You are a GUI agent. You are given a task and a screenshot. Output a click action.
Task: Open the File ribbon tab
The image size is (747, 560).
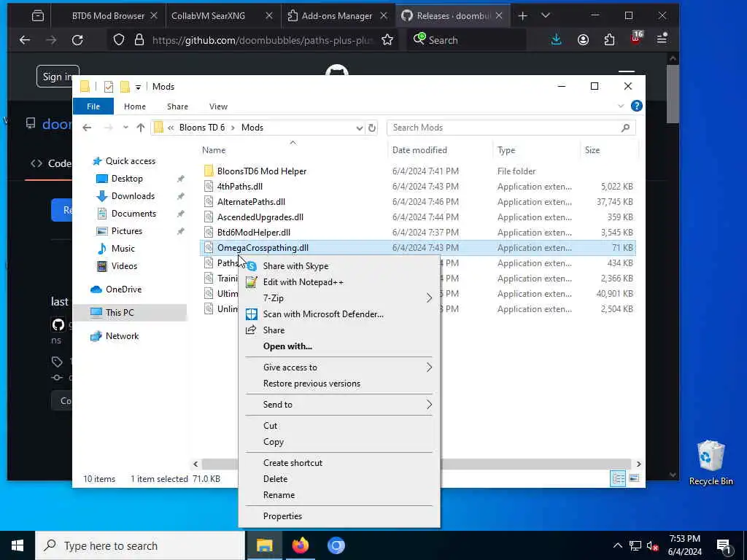93,106
